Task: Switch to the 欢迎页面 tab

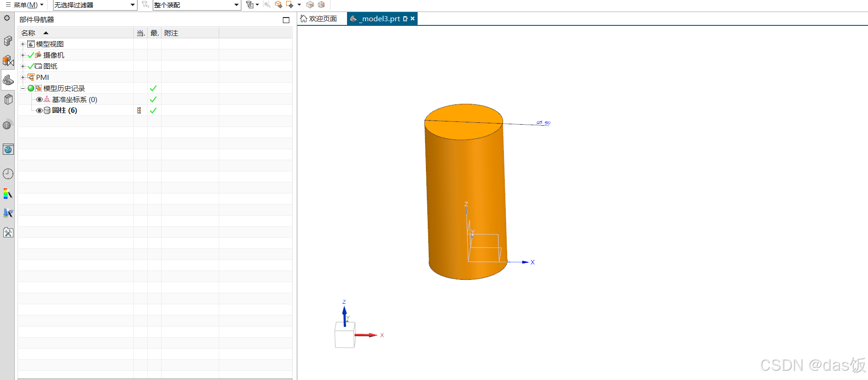Action: point(319,18)
